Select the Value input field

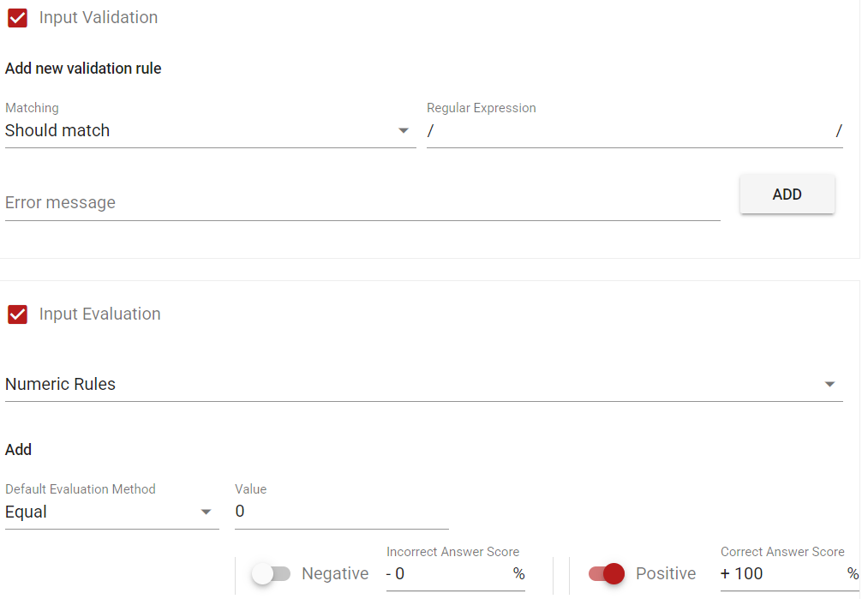pyautogui.click(x=341, y=512)
